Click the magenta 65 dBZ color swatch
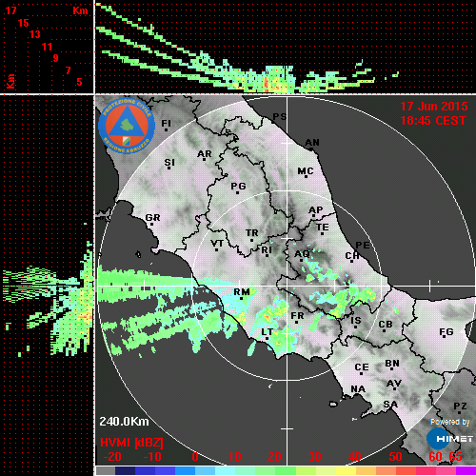Image resolution: width=476 pixels, height=476 pixels. (x=466, y=471)
